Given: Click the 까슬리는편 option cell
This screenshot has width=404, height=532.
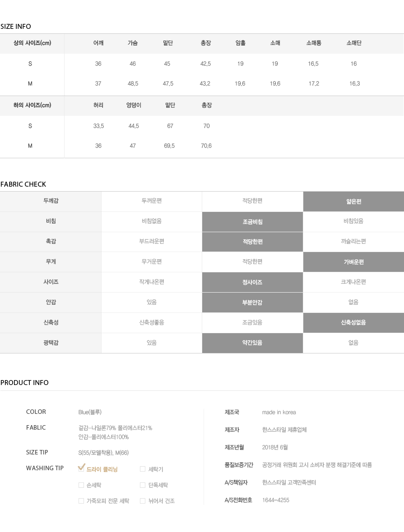Looking at the screenshot, I should pos(353,241).
